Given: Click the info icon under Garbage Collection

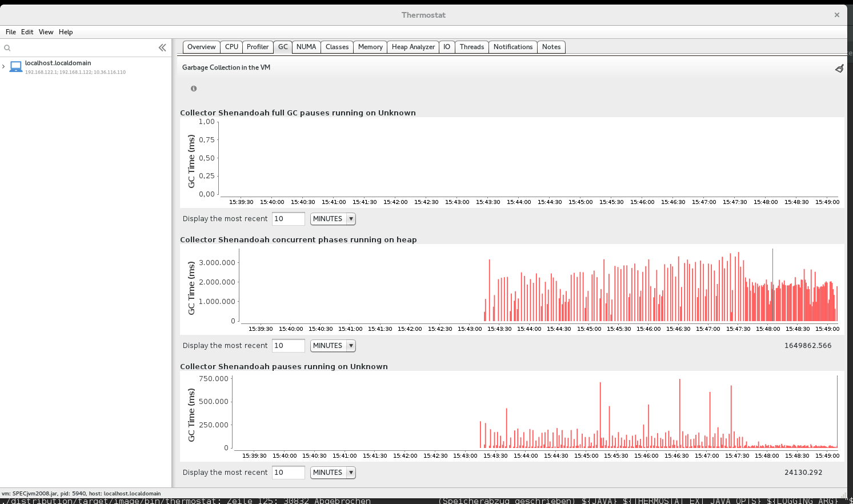Looking at the screenshot, I should [x=194, y=89].
